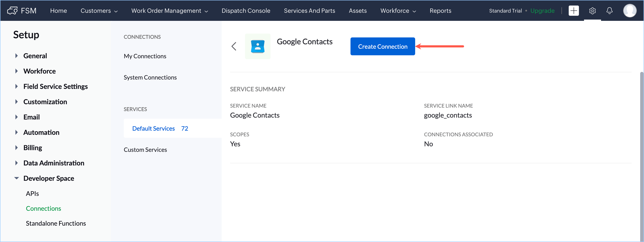Open the Customers dropdown menu

[x=99, y=11]
